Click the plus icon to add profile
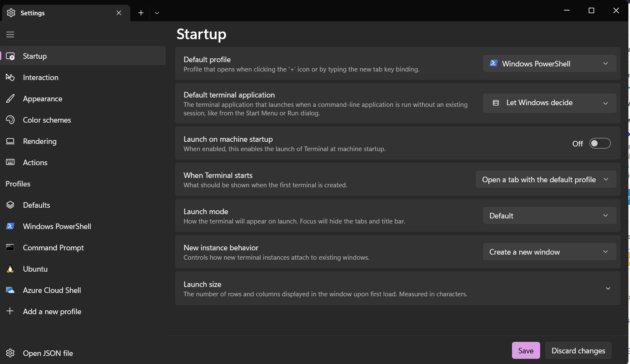This screenshot has width=630, height=364. click(x=10, y=311)
